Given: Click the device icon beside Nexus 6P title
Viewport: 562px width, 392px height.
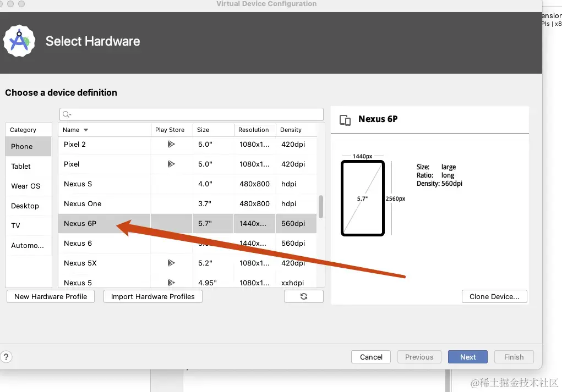Looking at the screenshot, I should (345, 120).
